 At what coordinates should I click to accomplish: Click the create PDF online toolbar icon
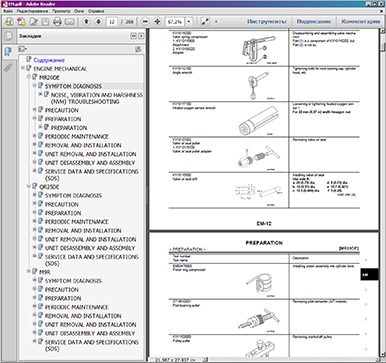(9, 22)
